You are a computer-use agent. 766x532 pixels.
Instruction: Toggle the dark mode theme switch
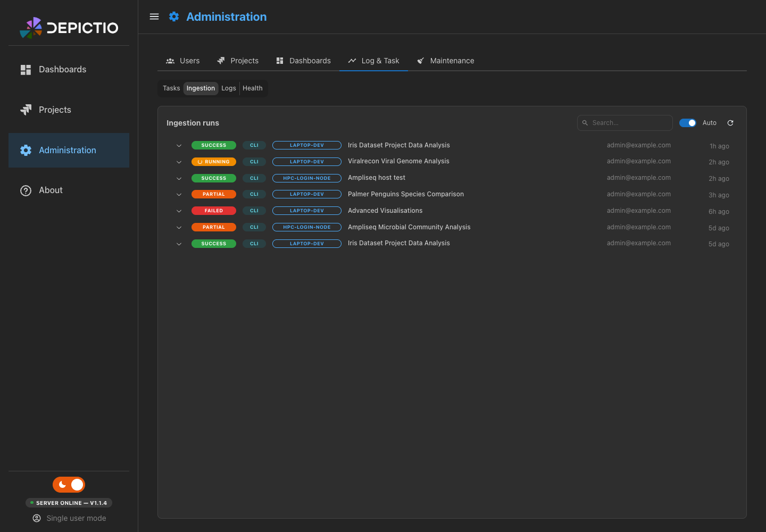69,485
